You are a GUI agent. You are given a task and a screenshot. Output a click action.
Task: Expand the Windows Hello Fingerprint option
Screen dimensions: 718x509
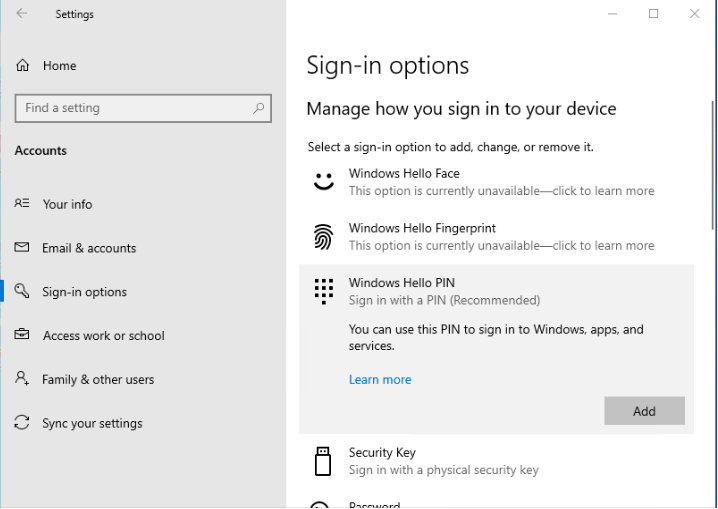496,237
